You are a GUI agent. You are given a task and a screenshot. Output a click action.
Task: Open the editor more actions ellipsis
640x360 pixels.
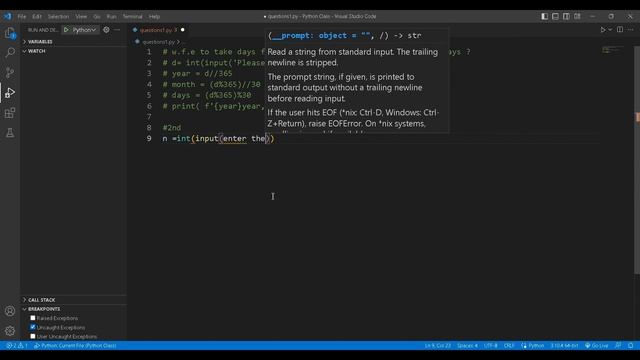coord(631,30)
